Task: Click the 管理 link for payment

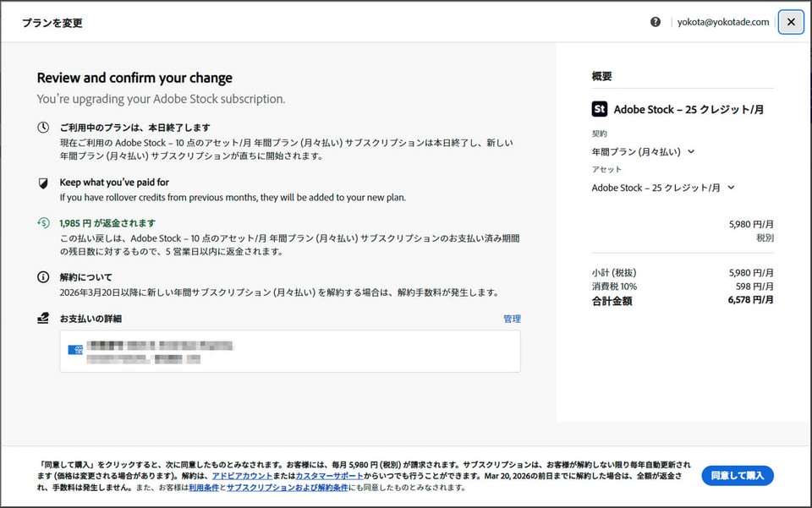Action: (512, 319)
